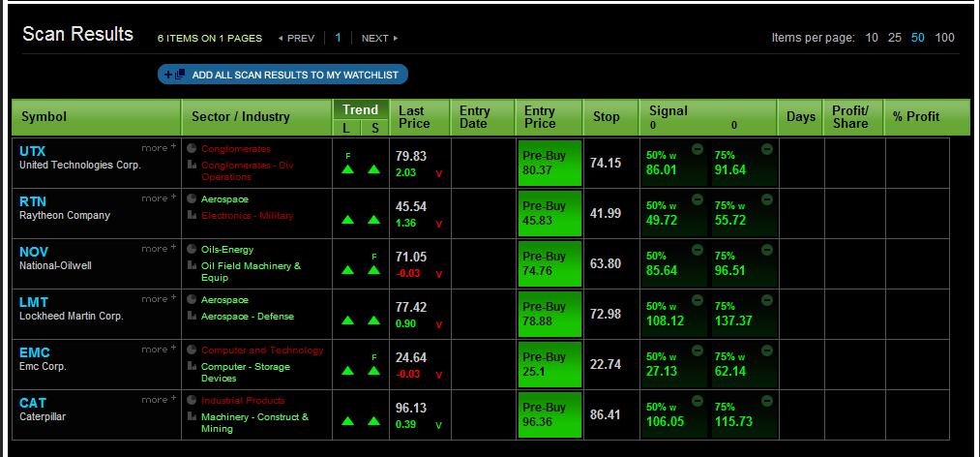Image resolution: width=980 pixels, height=457 pixels.
Task: Collapse the 50% signal 108.12 for LMT
Action: coord(698,301)
